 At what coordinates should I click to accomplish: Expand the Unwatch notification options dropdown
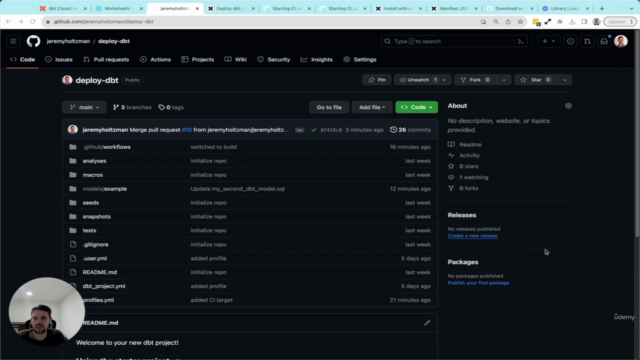tap(444, 80)
